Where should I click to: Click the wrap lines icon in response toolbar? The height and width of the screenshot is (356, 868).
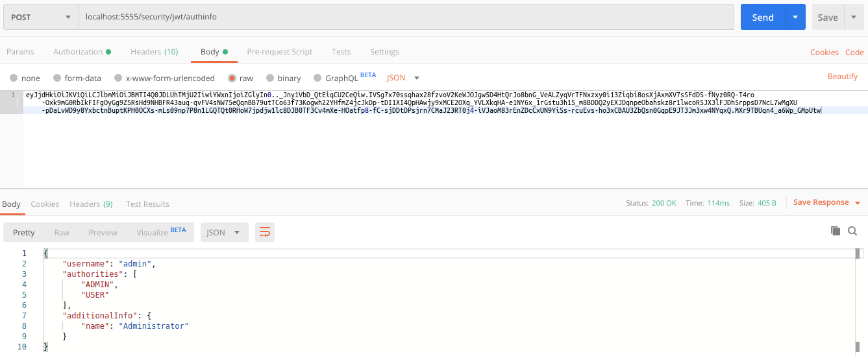[x=264, y=232]
